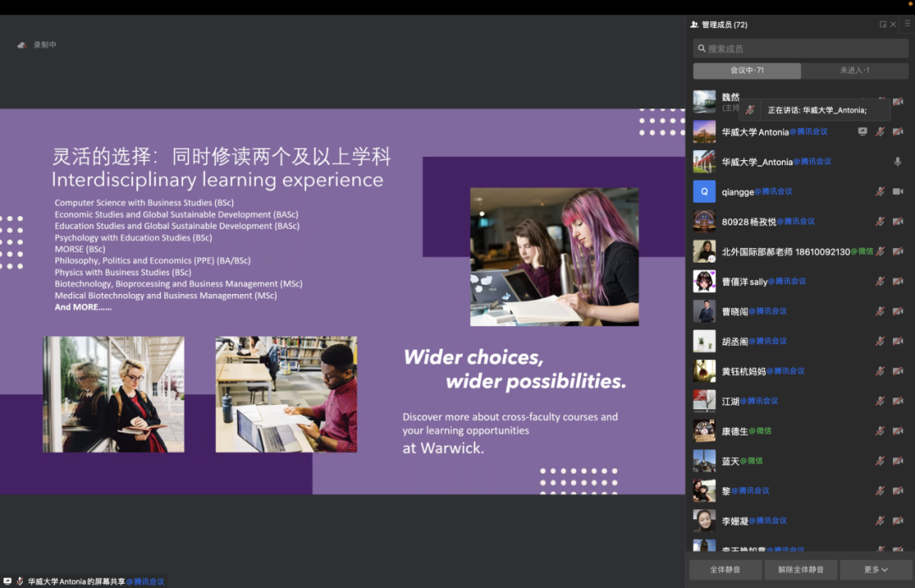Click camera icon for 胡丞阁
This screenshot has height=588, width=915.
[x=898, y=341]
